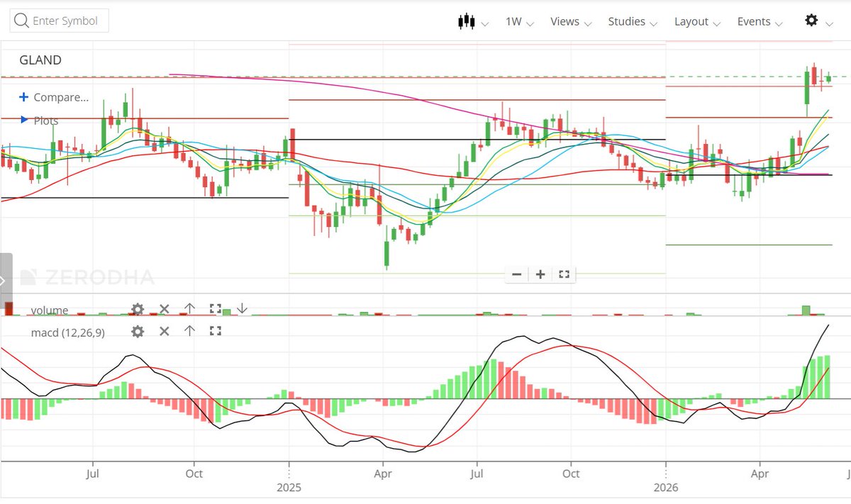851x504 pixels.
Task: Open volume study settings gear
Action: click(x=138, y=309)
